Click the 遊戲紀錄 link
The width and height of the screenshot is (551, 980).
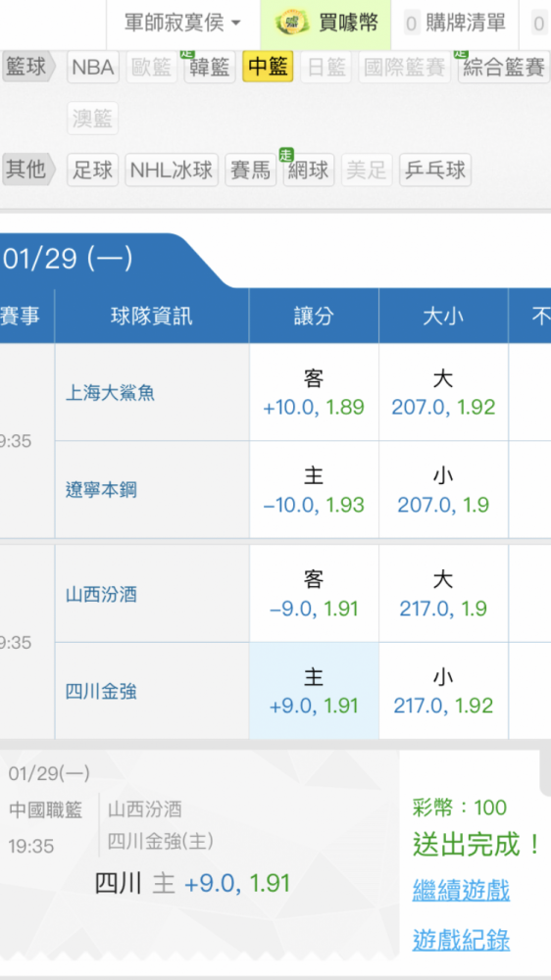click(461, 940)
